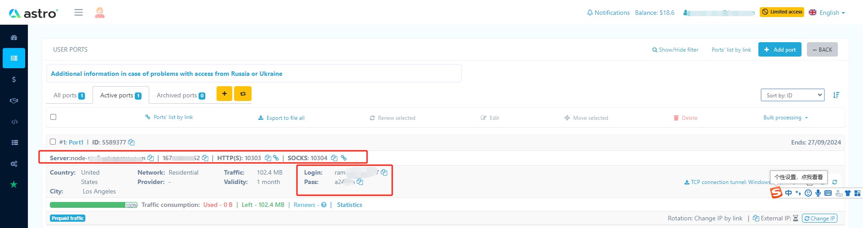Click the Limited access badge
Screen dimensions: 868x228
click(x=782, y=12)
